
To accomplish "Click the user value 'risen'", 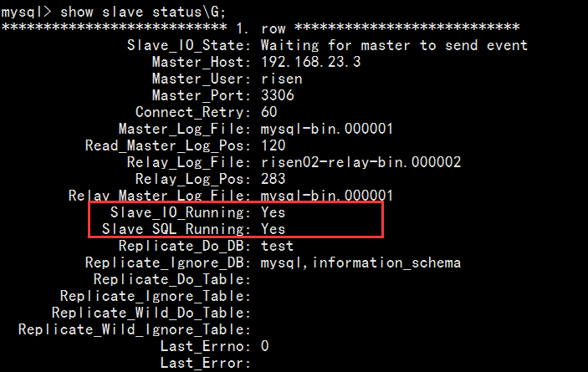I will click(x=281, y=79).
